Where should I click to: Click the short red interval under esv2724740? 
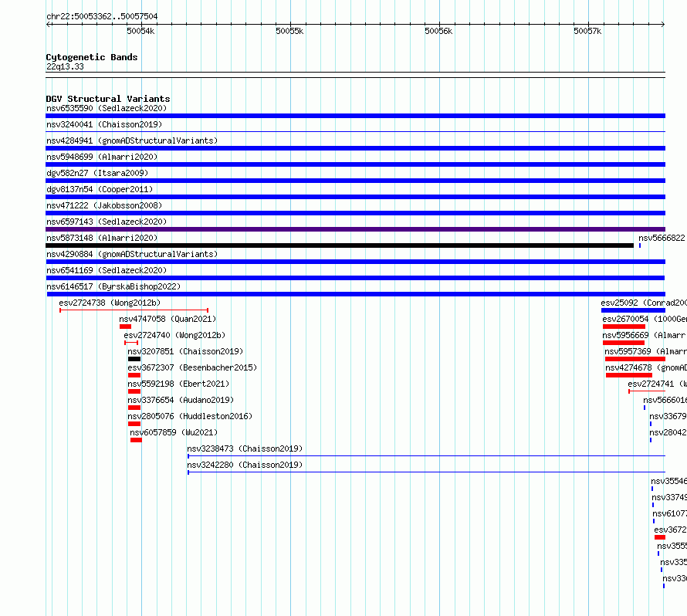tap(131, 343)
